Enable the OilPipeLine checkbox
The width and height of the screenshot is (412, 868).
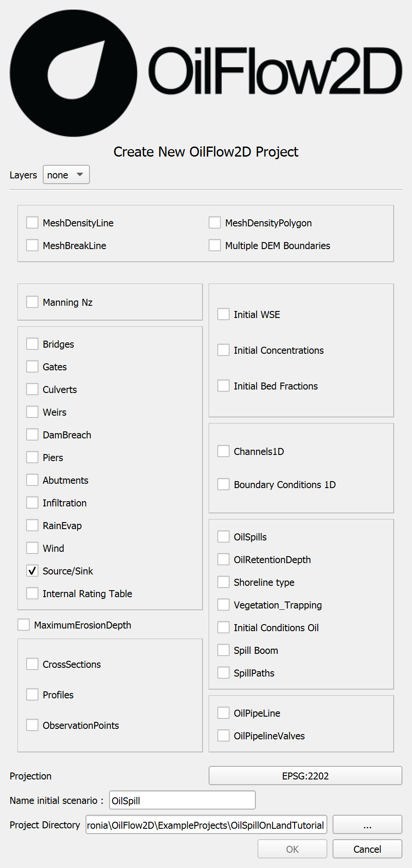coord(223,713)
